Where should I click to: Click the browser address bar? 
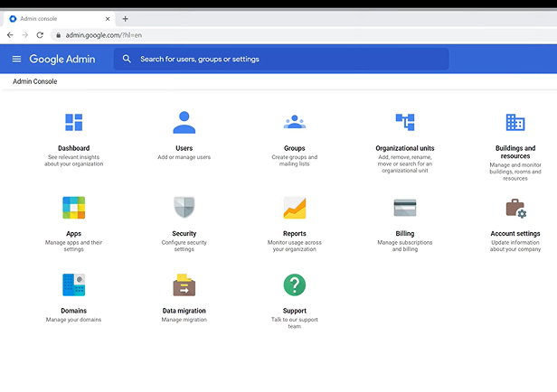point(271,34)
